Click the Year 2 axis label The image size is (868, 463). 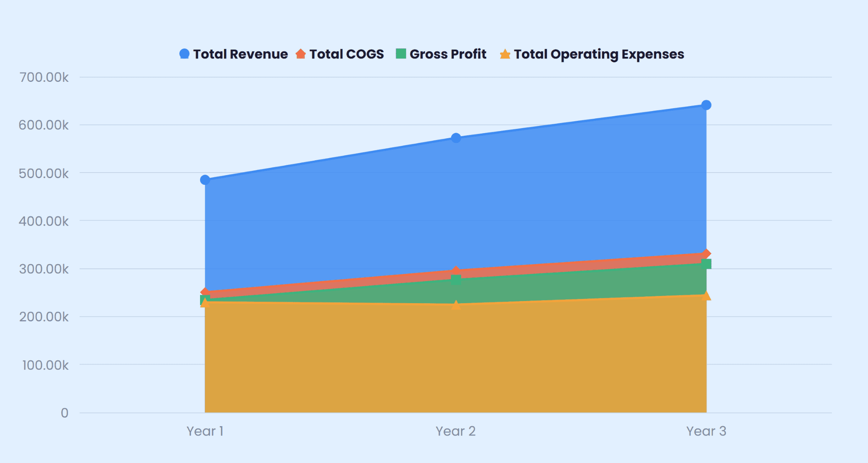click(456, 431)
